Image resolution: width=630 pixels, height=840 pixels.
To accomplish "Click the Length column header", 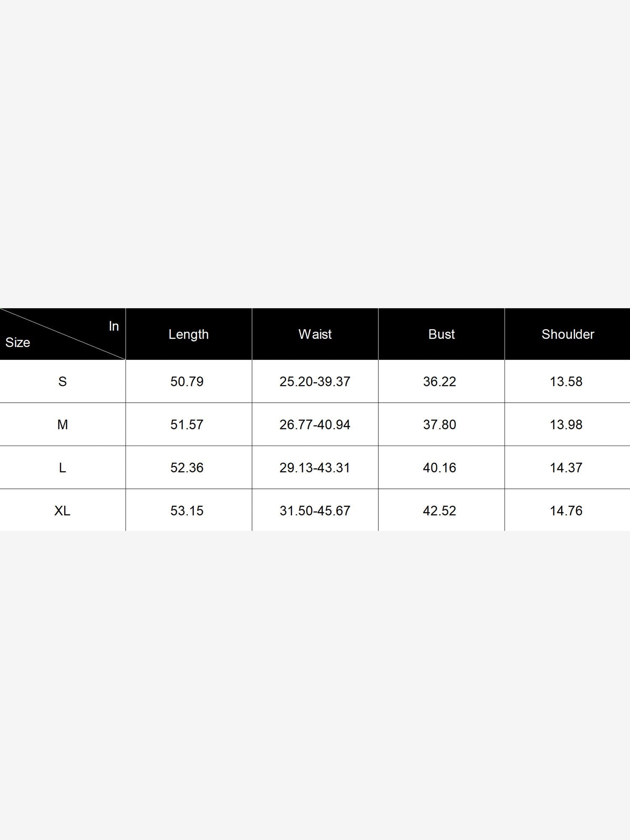I will click(189, 334).
